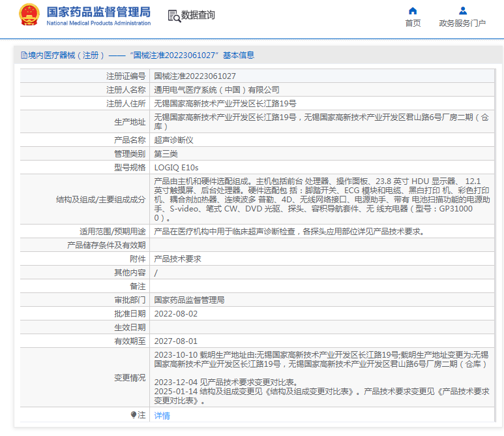Select the 适用范围/预期用途 value text
This screenshot has height=436, width=504.
click(x=289, y=232)
